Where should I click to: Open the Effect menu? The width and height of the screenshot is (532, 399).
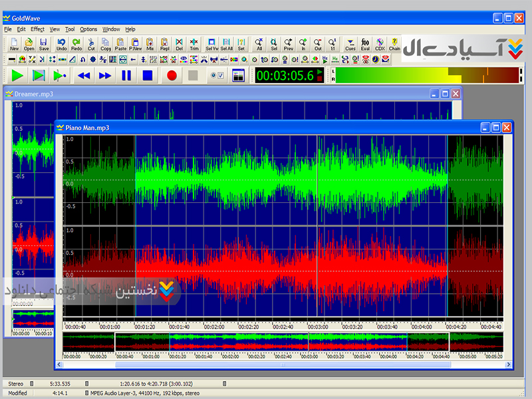[x=37, y=29]
